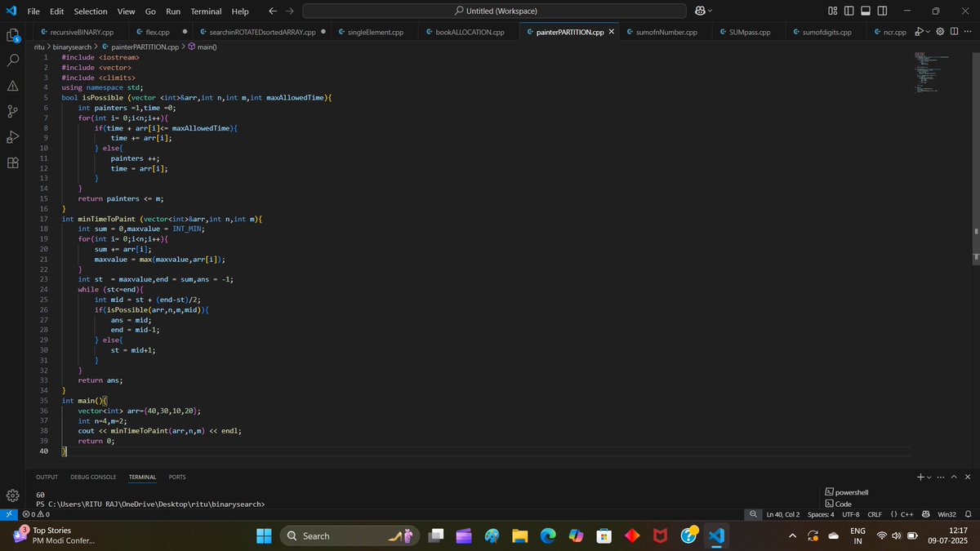Switch to the singleElement.cpp tab

[x=376, y=32]
